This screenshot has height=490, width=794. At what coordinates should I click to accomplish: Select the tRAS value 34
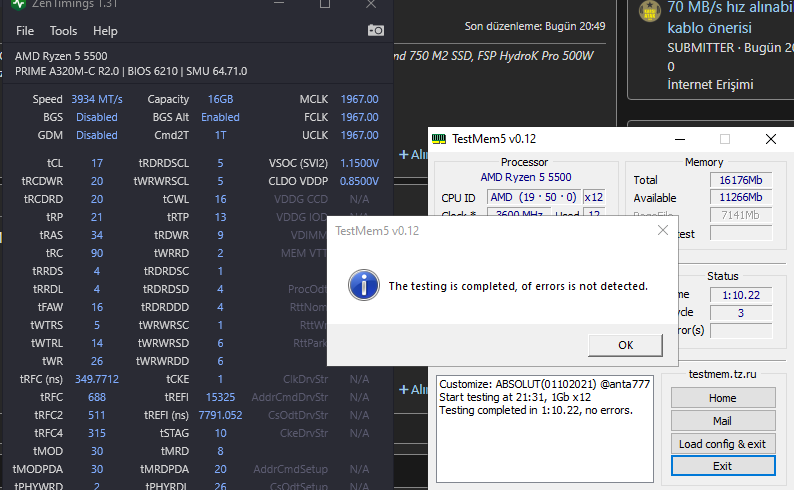97,235
